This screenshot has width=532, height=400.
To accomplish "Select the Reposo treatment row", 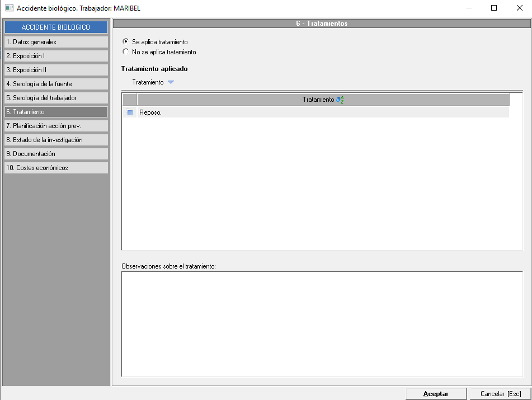I will [322, 112].
